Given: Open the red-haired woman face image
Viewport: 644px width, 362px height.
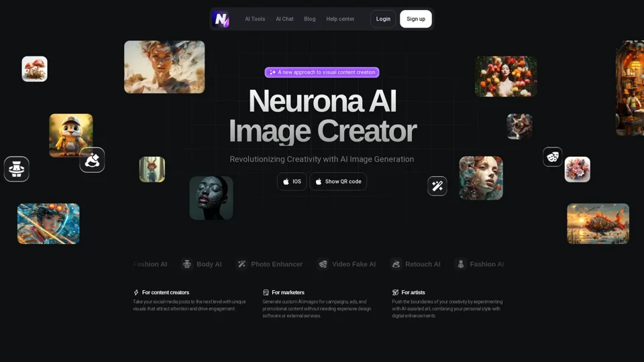Looking at the screenshot, I should 481,178.
